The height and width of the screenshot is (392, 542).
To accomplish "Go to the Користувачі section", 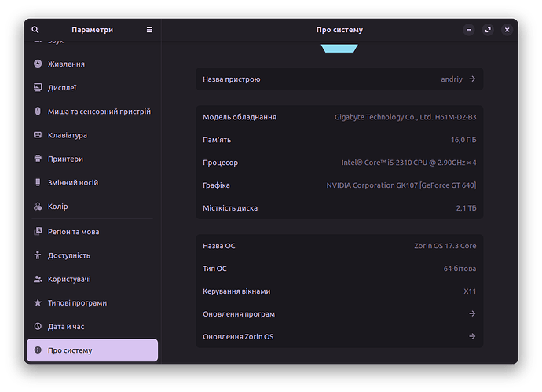I will pos(69,279).
